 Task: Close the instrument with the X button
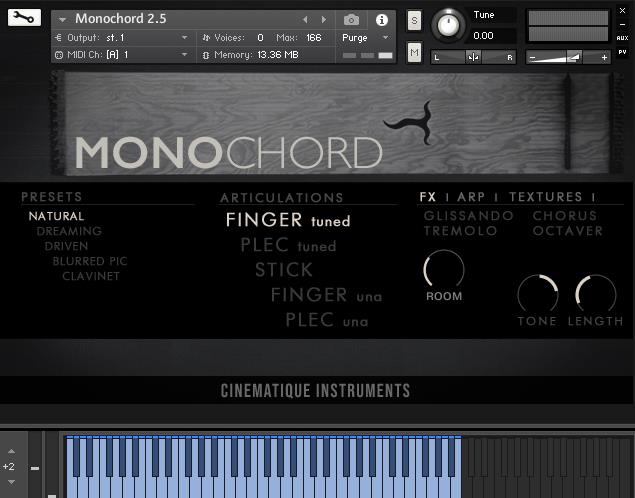point(622,11)
